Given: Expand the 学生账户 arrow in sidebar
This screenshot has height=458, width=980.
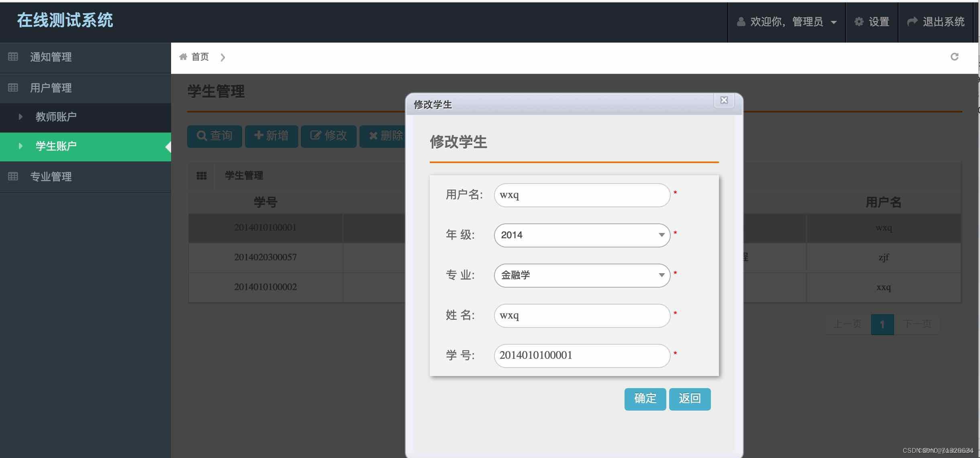Looking at the screenshot, I should point(20,146).
